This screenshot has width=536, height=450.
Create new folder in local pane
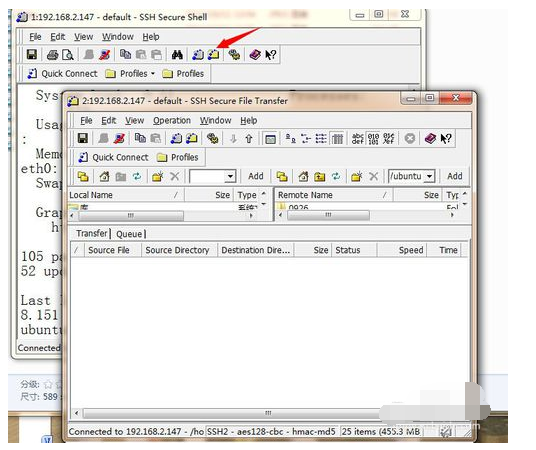(x=157, y=176)
